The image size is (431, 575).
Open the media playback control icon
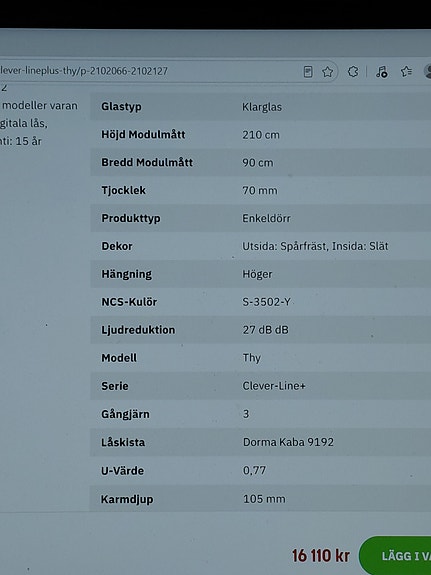coord(381,72)
